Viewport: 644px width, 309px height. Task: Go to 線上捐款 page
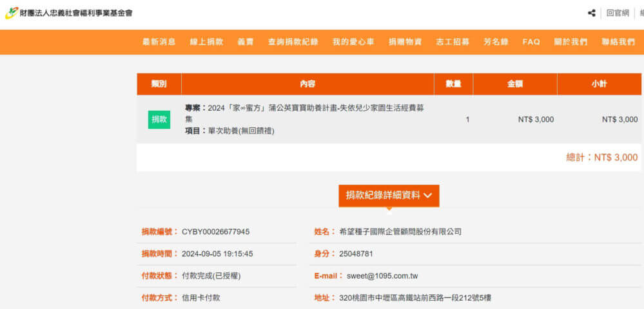pyautogui.click(x=206, y=42)
